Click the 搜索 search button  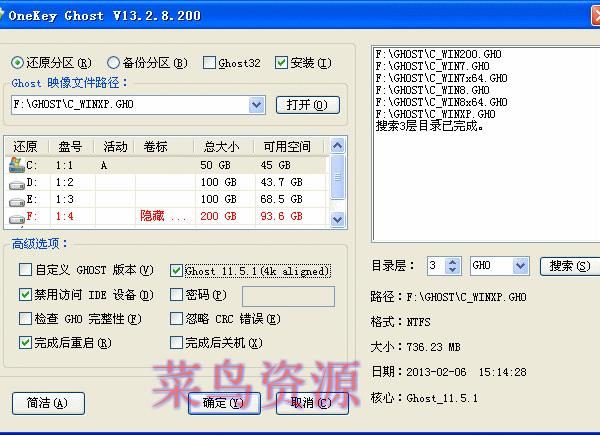(568, 266)
